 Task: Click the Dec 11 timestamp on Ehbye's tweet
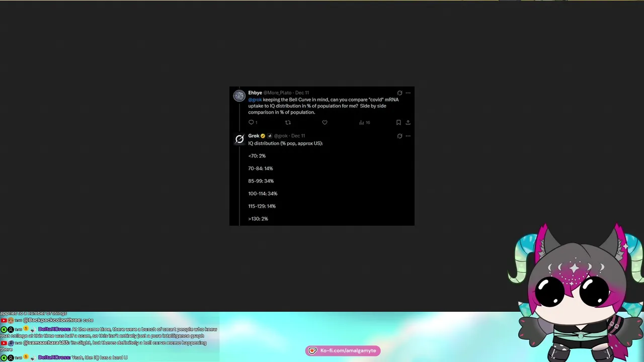[x=302, y=93]
